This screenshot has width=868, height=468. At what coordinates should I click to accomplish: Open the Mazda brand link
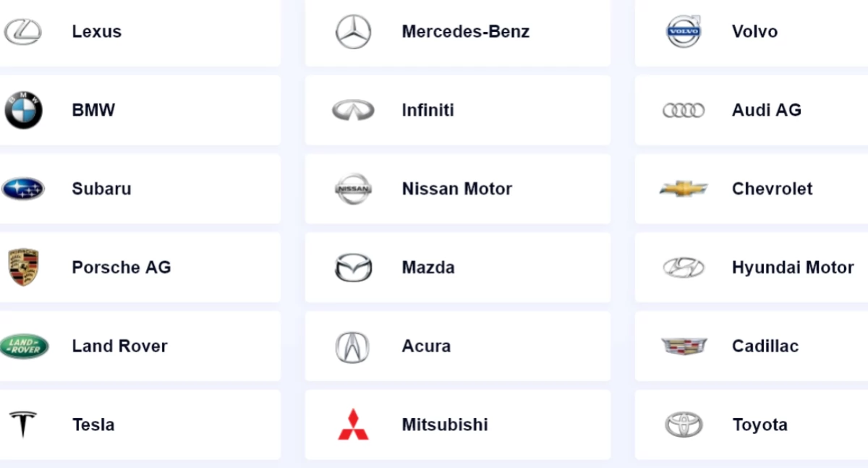[x=428, y=268]
